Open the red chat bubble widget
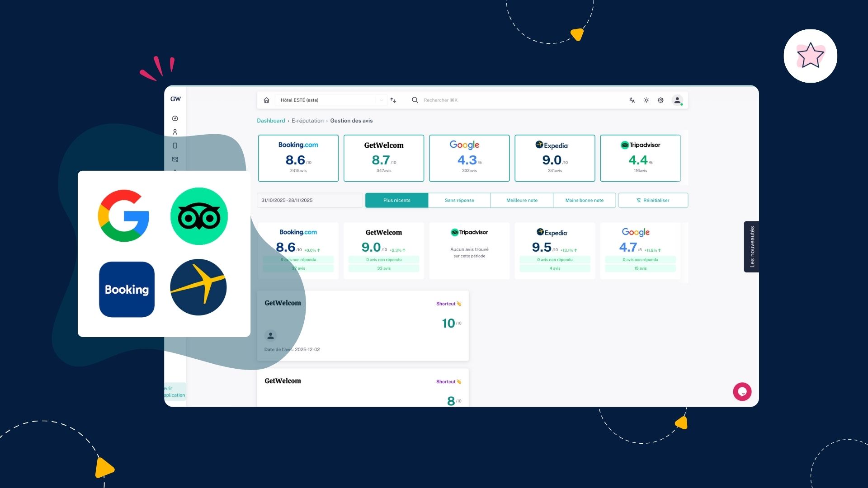Screen dimensions: 868x488 (742, 392)
